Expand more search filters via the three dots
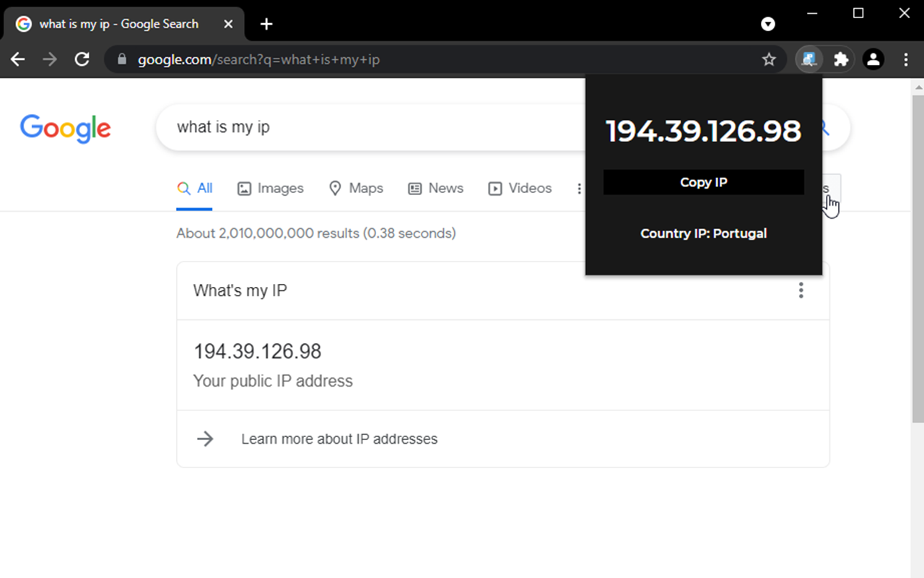Screen dimensions: 924x578 pyautogui.click(x=580, y=188)
